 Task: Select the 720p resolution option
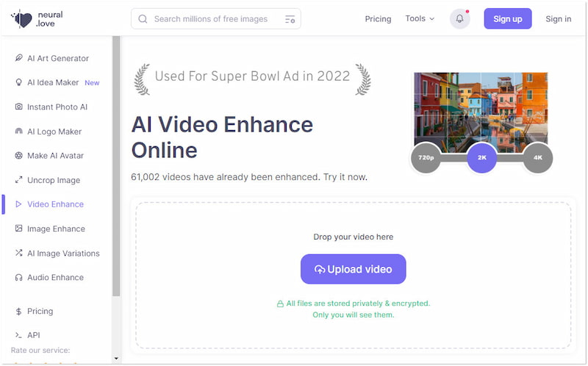(426, 158)
